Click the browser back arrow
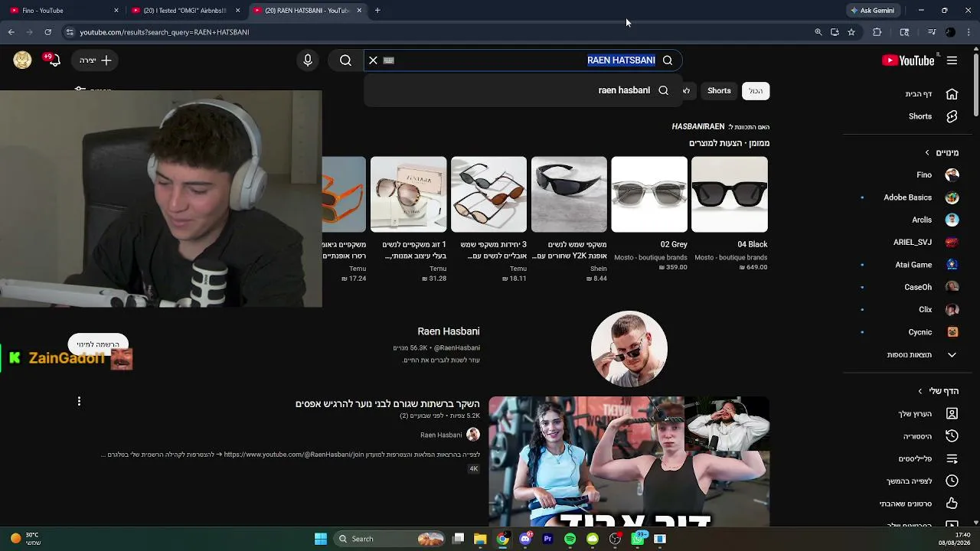The image size is (980, 551). click(x=11, y=32)
